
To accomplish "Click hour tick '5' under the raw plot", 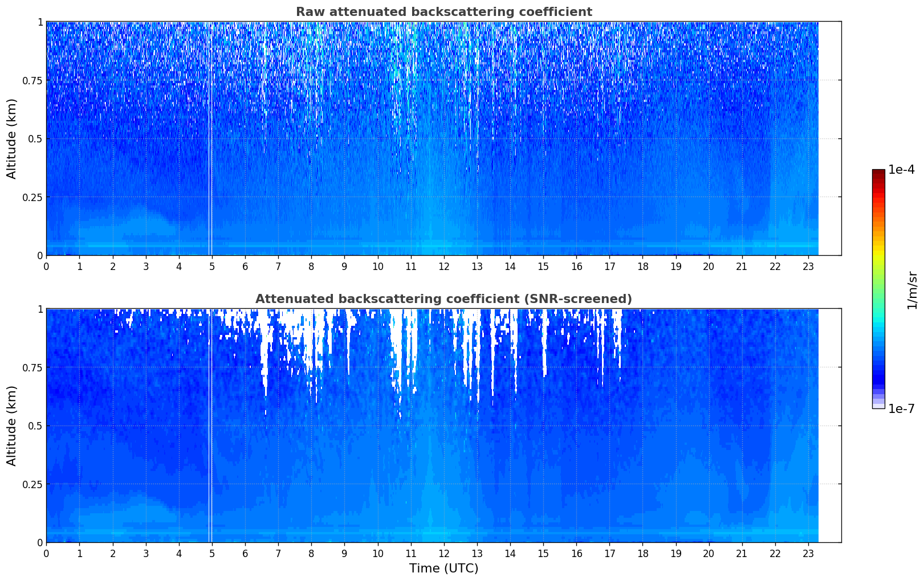I will [x=212, y=266].
